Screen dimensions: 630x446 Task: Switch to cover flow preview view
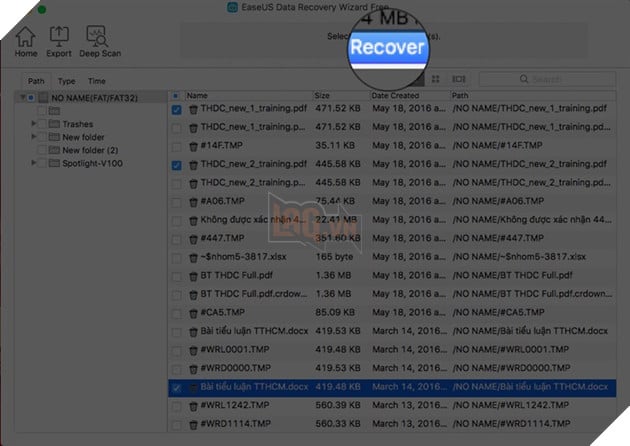click(458, 79)
